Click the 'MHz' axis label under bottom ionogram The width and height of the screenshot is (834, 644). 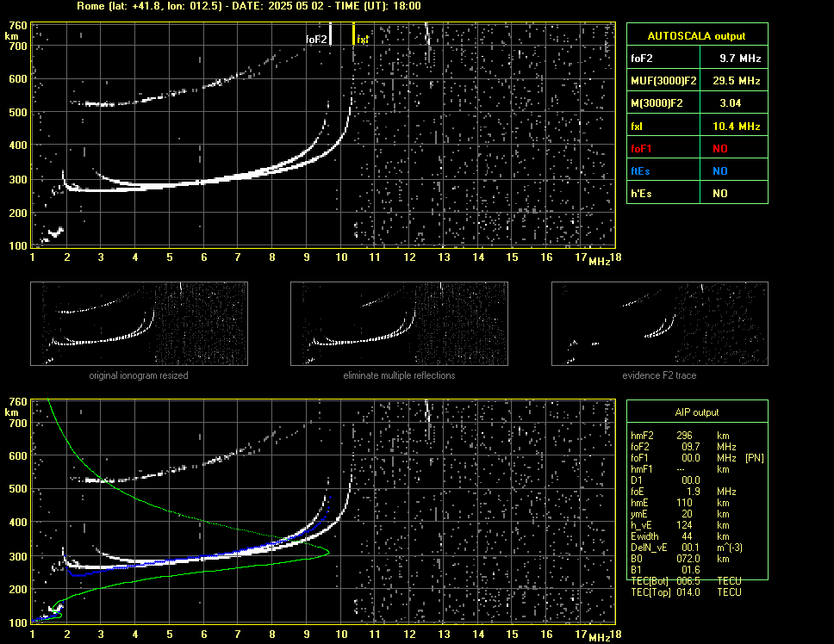tap(600, 638)
